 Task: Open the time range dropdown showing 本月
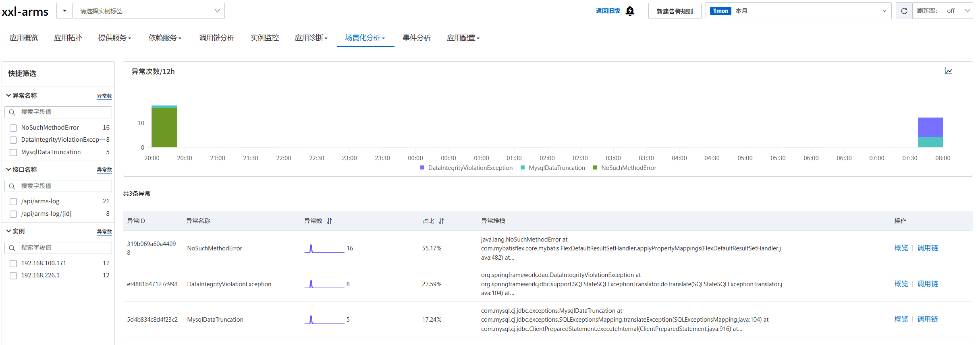(798, 11)
